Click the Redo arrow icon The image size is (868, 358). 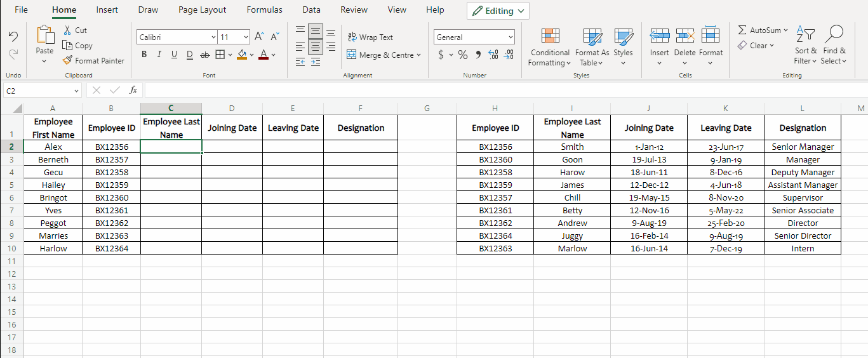(13, 55)
